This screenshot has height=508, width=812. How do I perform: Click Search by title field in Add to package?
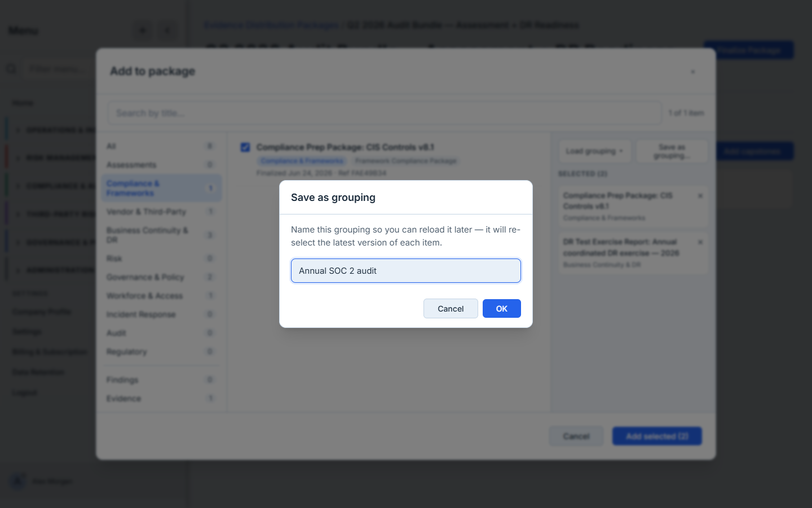(385, 113)
